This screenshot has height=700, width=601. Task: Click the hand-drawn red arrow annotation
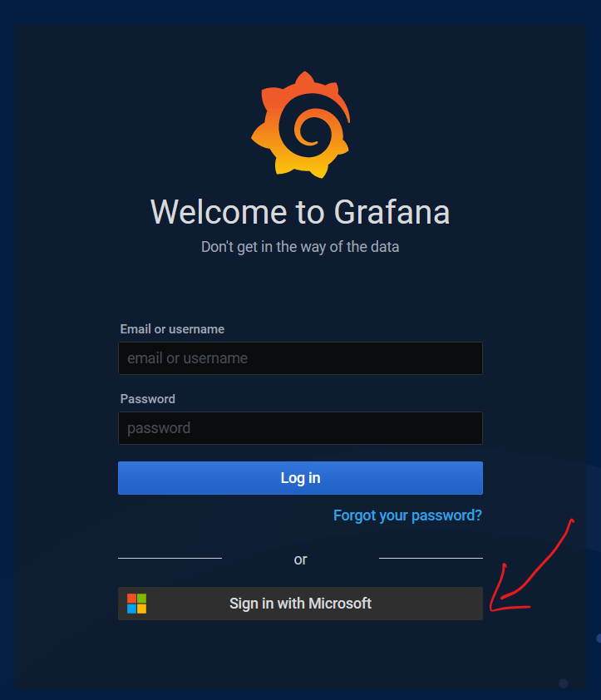click(531, 565)
